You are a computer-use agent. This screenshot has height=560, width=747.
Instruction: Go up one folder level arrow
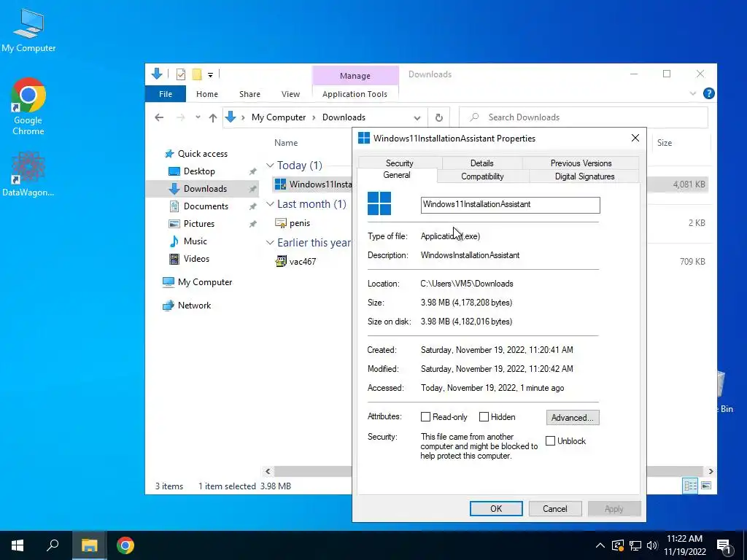(x=213, y=117)
